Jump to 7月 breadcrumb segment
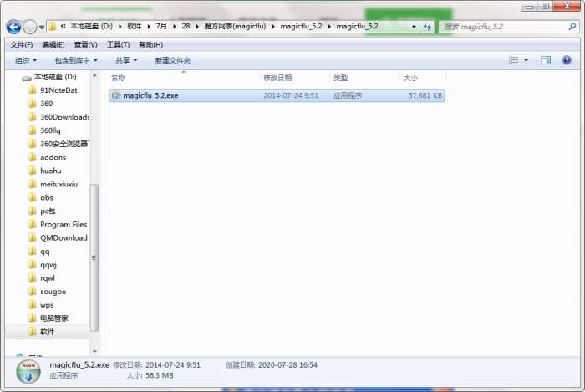The height and width of the screenshot is (392, 585). tap(161, 26)
